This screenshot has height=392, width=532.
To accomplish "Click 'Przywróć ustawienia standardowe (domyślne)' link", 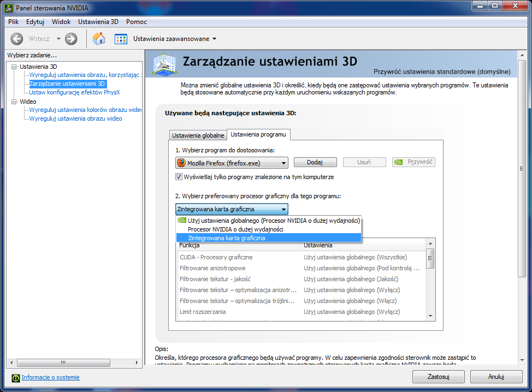I will [442, 72].
